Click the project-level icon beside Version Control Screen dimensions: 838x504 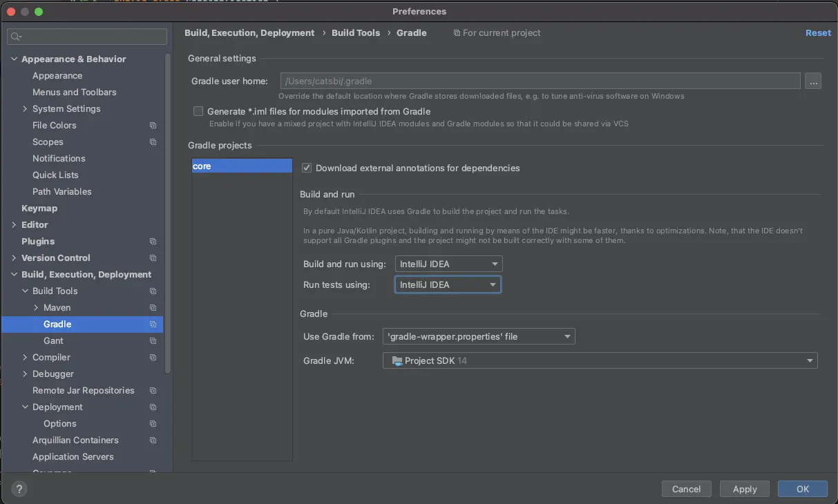tap(153, 258)
